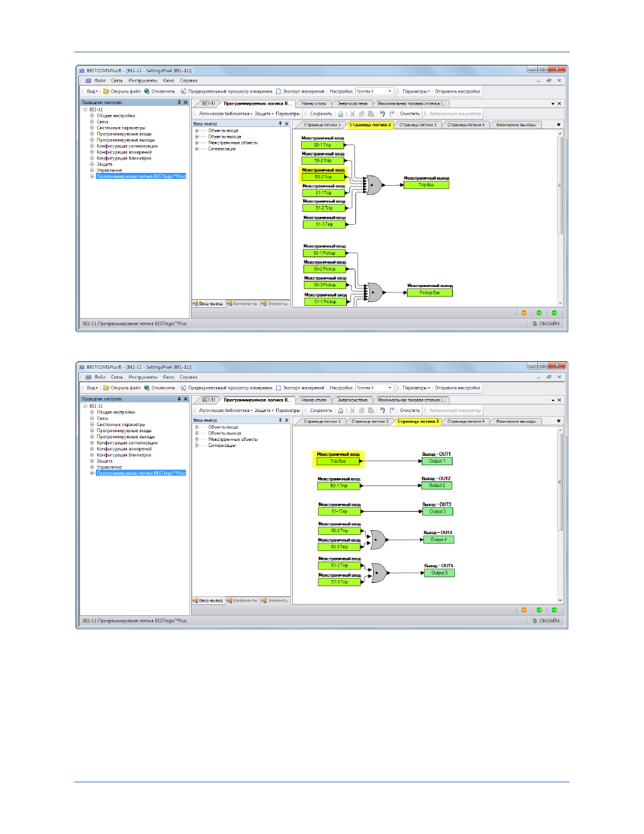Click the OR gate feeding Trip Bus in upper window
Image resolution: width=644 pixels, height=834 pixels.
click(x=374, y=185)
